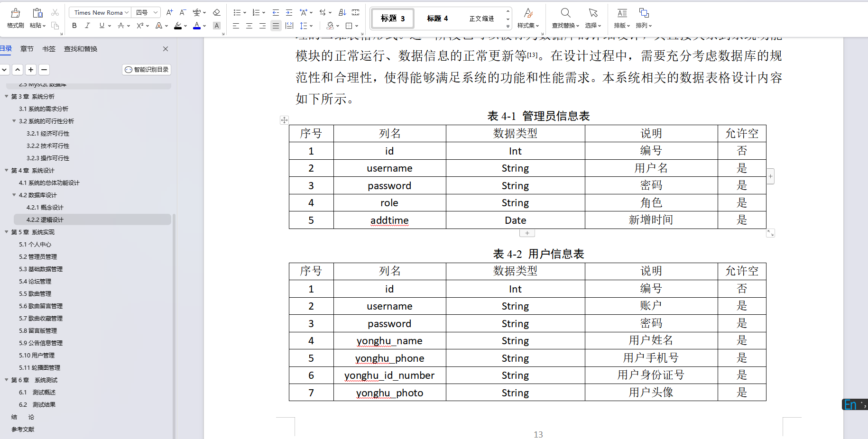Collapse the 第 5 章 系统实现 tree node
The width and height of the screenshot is (868, 439).
(x=7, y=232)
